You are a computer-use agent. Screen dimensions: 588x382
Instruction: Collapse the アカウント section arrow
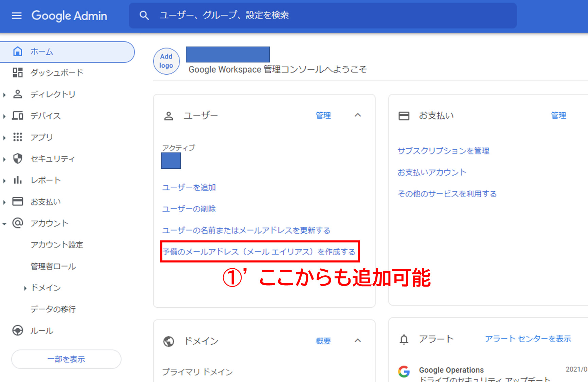coord(4,224)
